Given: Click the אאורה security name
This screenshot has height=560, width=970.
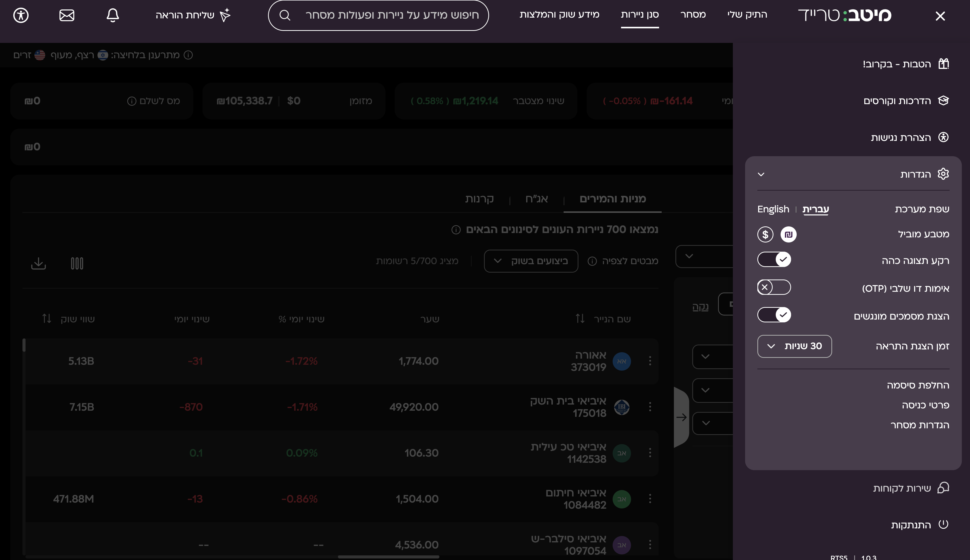Looking at the screenshot, I should (590, 355).
